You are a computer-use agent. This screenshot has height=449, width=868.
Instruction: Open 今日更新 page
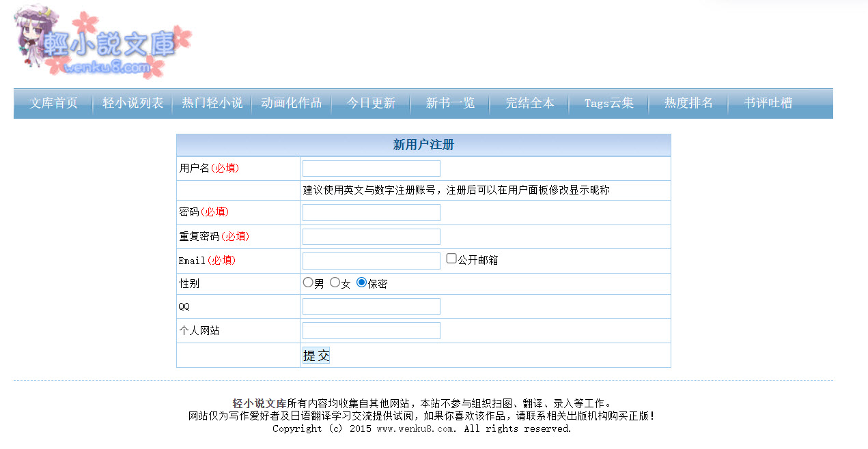tap(371, 103)
